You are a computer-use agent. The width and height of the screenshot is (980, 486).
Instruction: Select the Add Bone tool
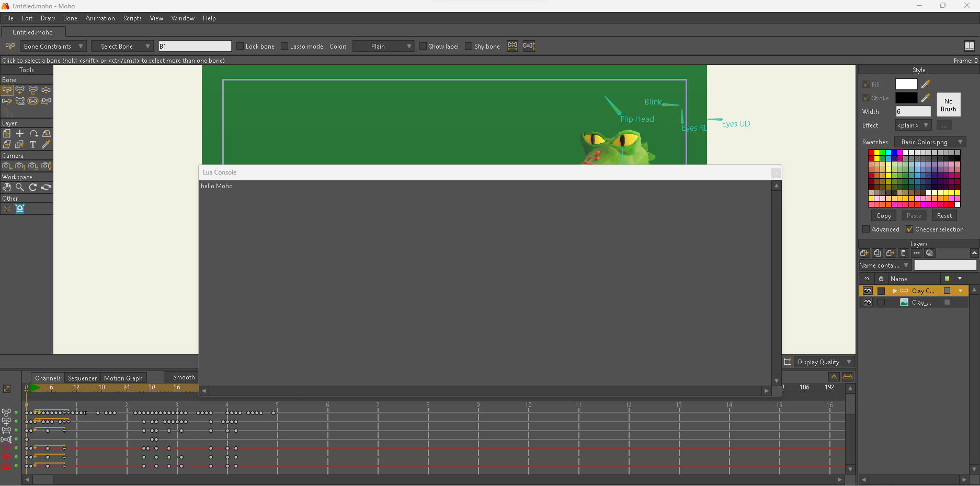tap(20, 90)
